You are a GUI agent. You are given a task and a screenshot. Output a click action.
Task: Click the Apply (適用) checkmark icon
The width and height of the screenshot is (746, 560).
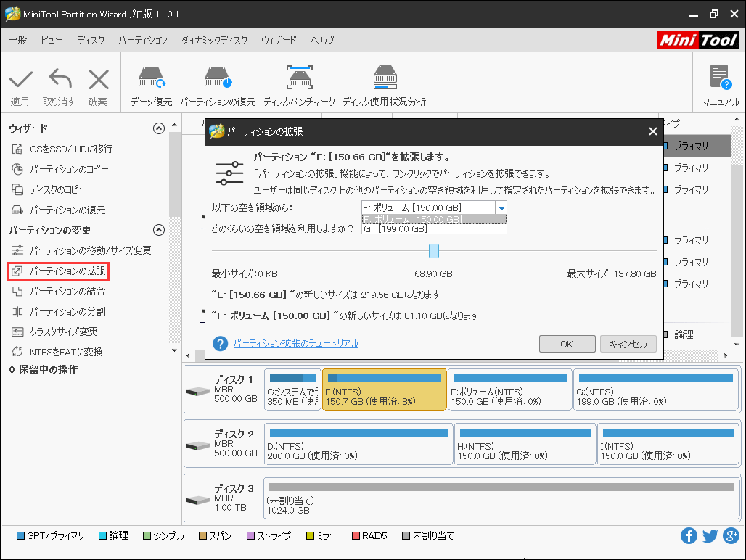point(20,79)
